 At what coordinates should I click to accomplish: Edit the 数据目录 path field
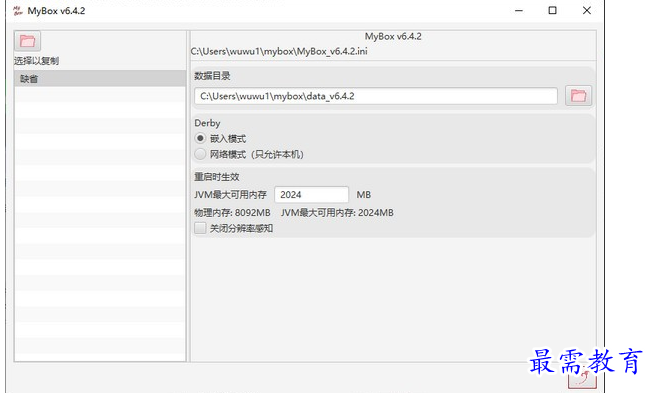(376, 96)
